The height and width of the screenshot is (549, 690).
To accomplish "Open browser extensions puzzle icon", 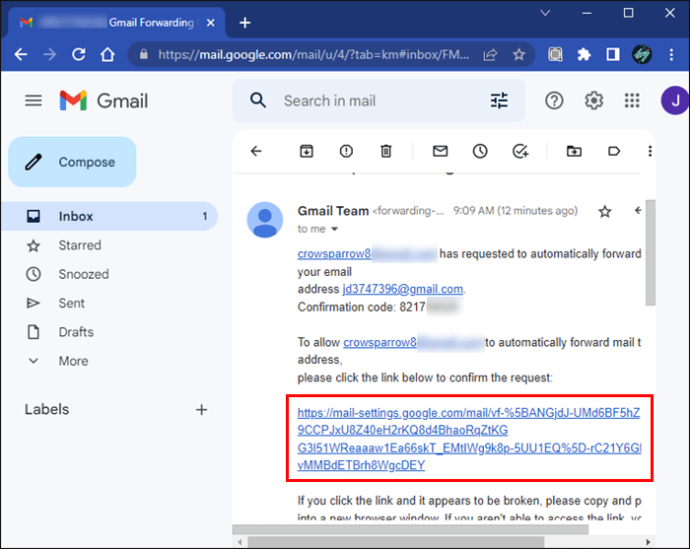I will coord(584,55).
